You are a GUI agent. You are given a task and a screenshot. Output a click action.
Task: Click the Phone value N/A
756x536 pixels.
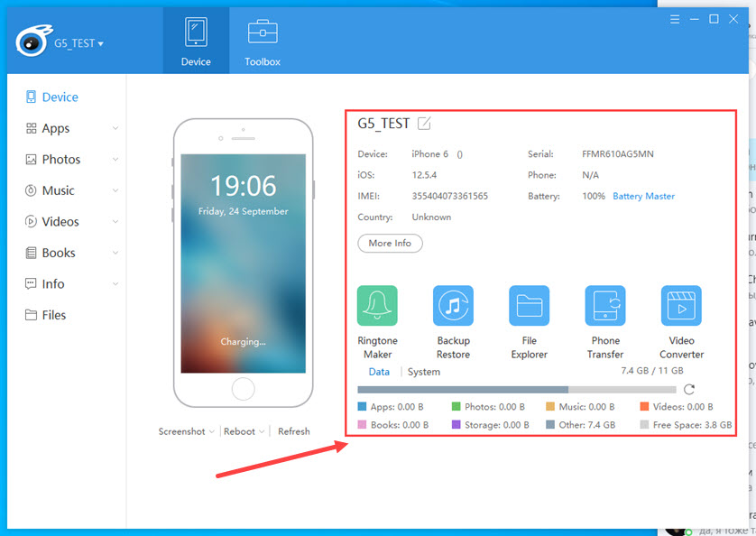click(590, 175)
